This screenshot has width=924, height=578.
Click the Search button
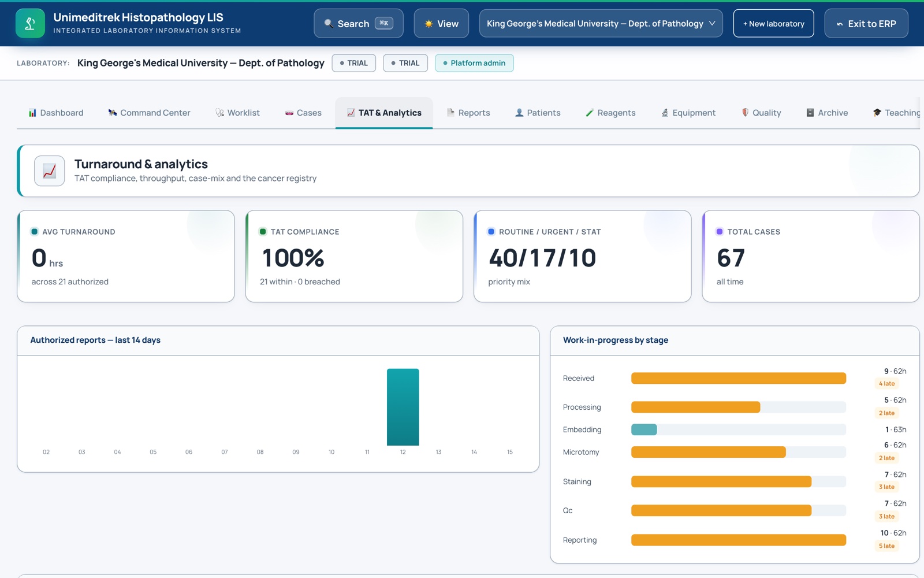click(359, 24)
